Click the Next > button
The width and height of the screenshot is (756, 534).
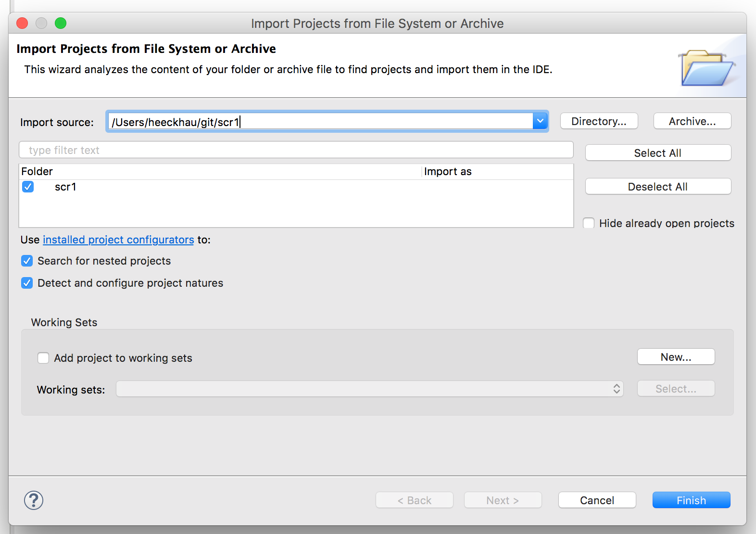point(503,500)
